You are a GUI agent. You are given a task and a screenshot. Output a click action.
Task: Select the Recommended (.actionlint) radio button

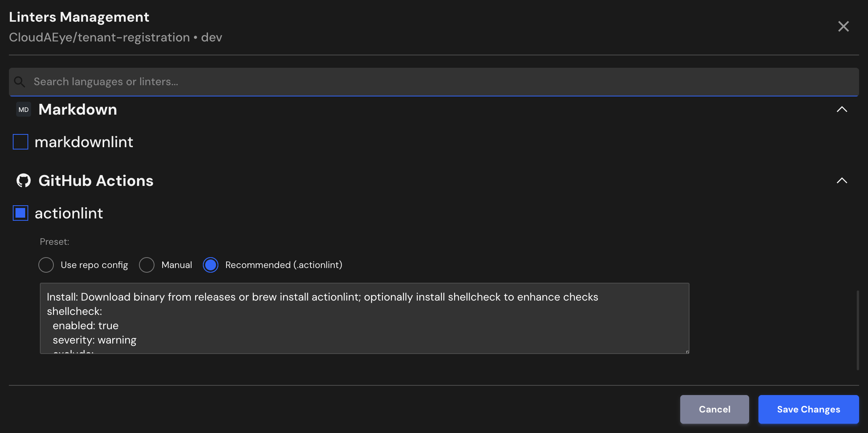(x=211, y=265)
